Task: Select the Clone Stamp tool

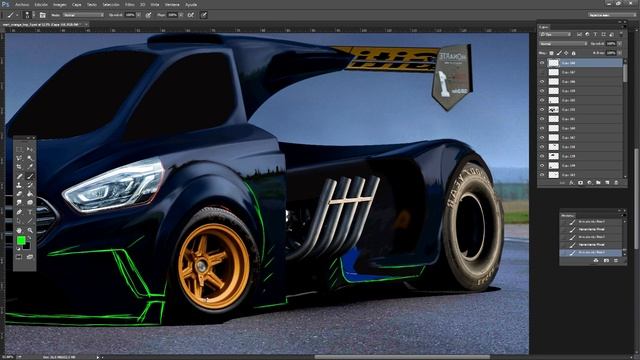Action: [x=19, y=185]
